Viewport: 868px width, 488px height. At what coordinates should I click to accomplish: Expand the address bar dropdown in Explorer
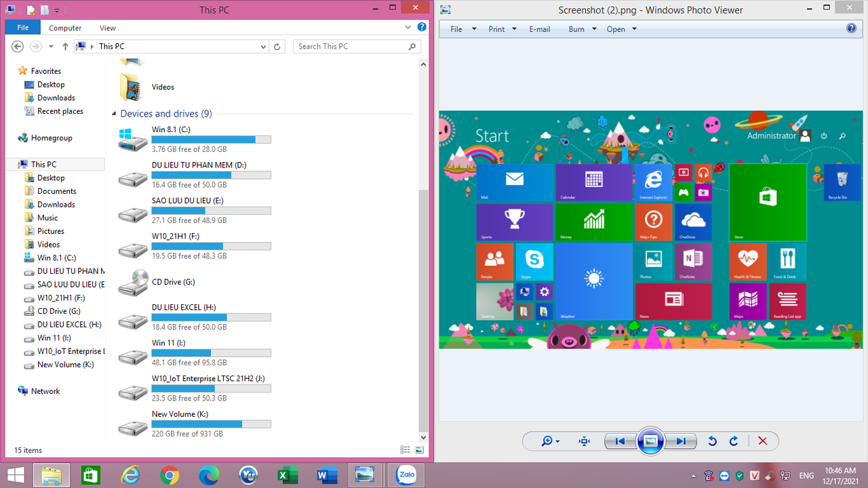pos(264,46)
